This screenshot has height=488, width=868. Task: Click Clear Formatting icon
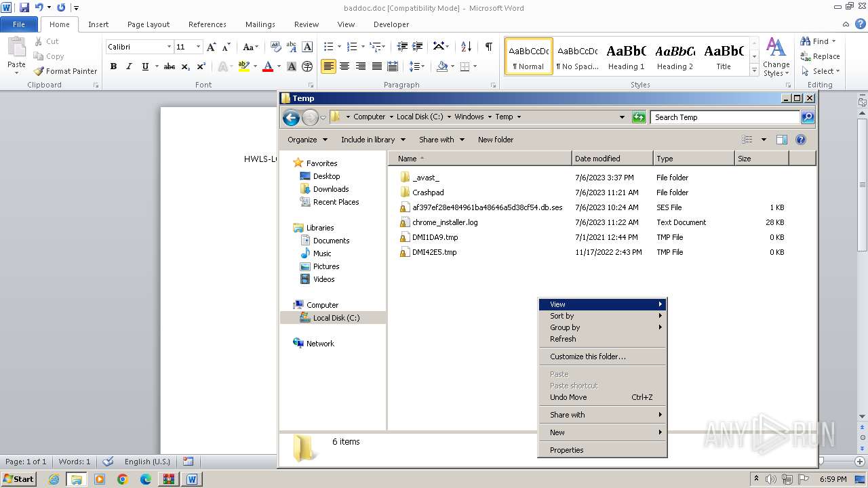275,47
